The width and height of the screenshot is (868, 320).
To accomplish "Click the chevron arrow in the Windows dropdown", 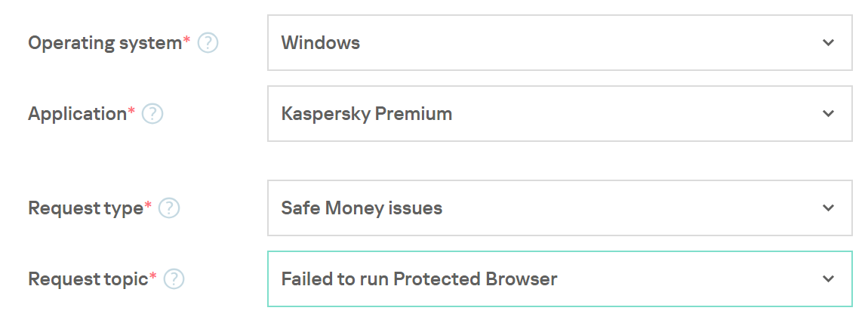I will (828, 43).
